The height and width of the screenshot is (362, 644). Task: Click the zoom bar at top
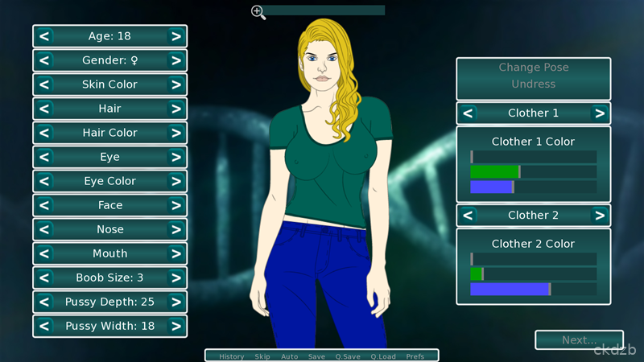pos(324,10)
